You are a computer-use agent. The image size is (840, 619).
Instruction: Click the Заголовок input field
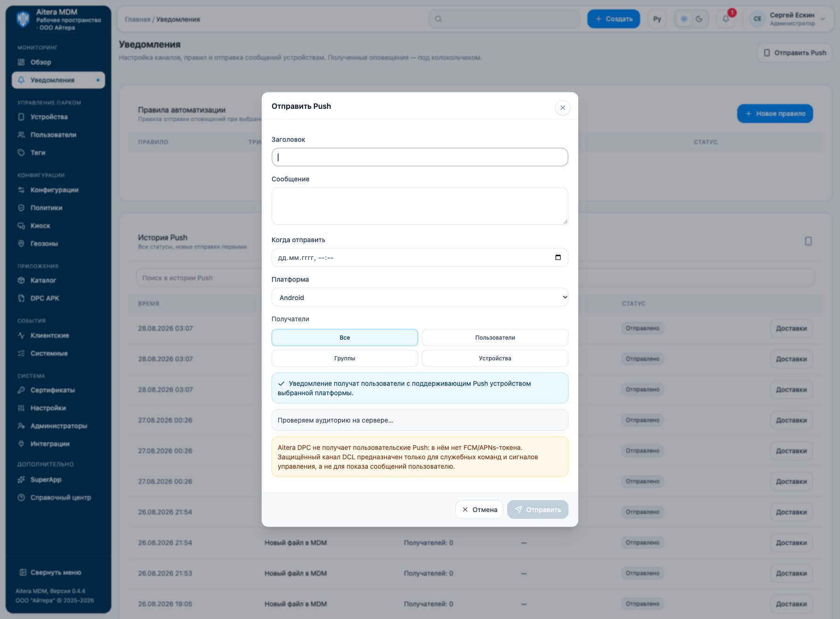click(420, 157)
